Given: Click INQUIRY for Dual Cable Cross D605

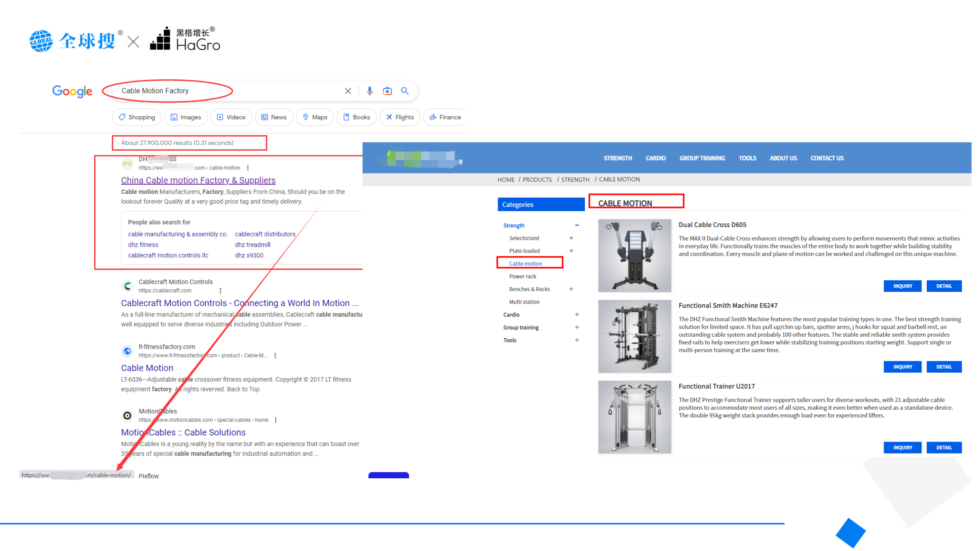Looking at the screenshot, I should (x=902, y=286).
